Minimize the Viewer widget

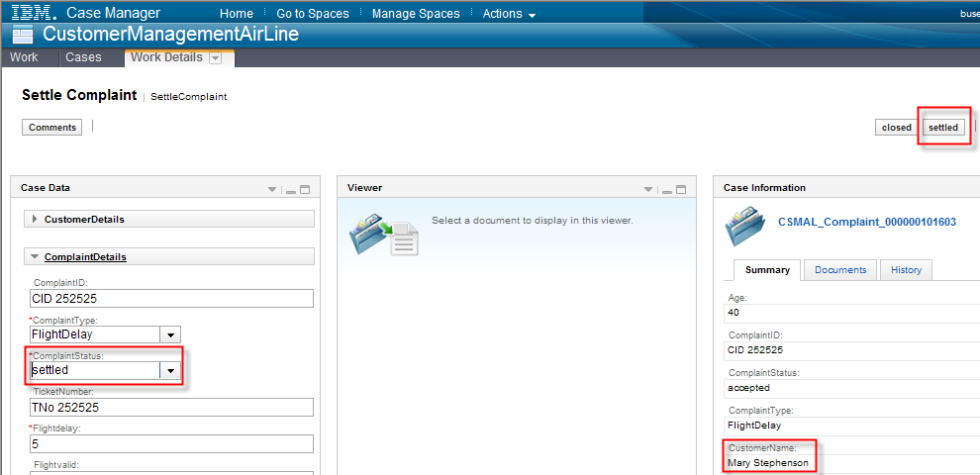(x=667, y=191)
